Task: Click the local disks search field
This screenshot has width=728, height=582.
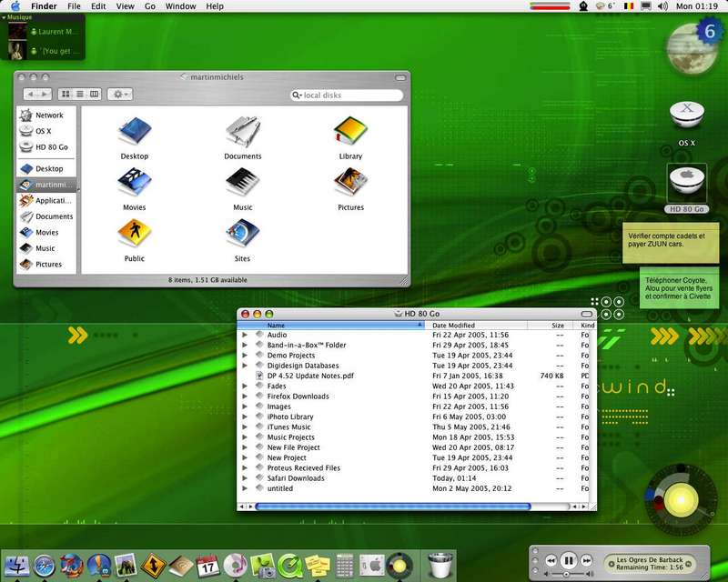Action: (347, 95)
